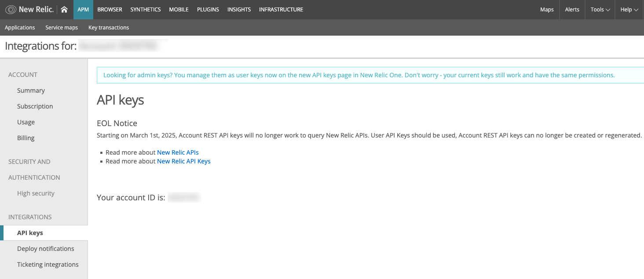Open Deploy notifications settings
This screenshot has width=644, height=279.
45,248
